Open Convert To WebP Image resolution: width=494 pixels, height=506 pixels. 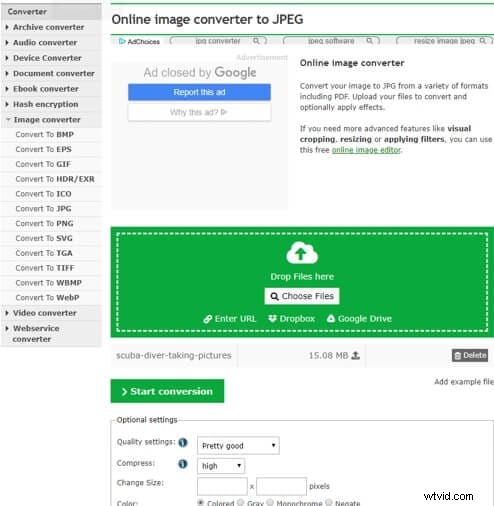click(47, 298)
